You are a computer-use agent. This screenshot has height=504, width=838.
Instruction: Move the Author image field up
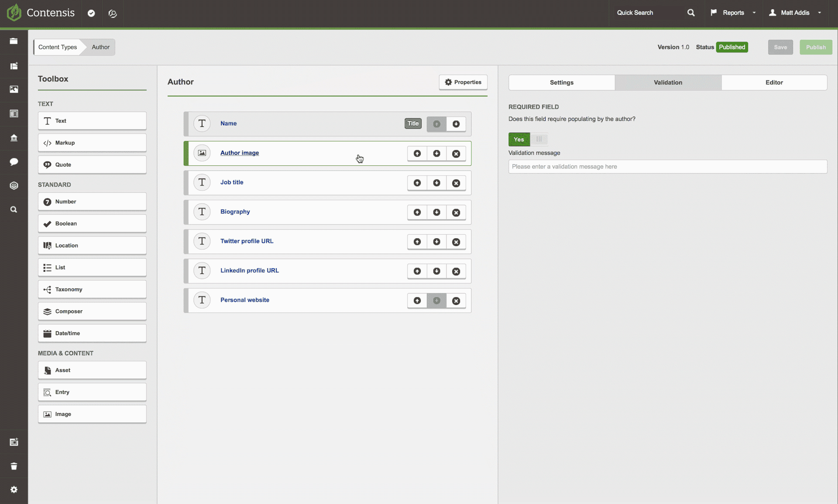coord(417,154)
